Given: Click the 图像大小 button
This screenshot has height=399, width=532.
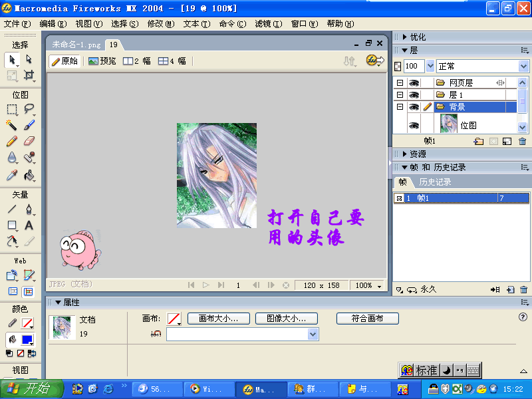Looking at the screenshot, I should click(x=287, y=319).
